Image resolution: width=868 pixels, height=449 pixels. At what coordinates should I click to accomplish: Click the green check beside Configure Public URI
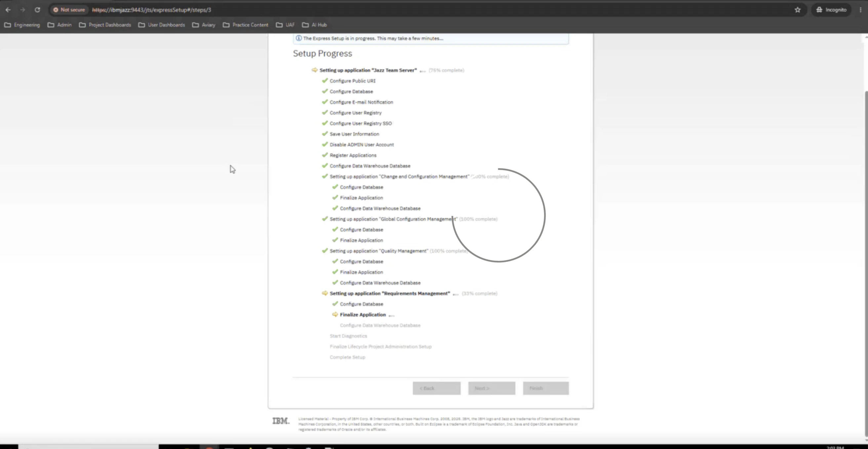(325, 80)
